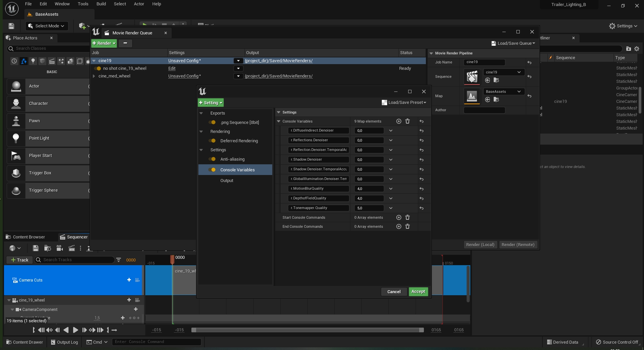Add a new Console Variables map element
The width and height of the screenshot is (644, 350).
tap(398, 121)
